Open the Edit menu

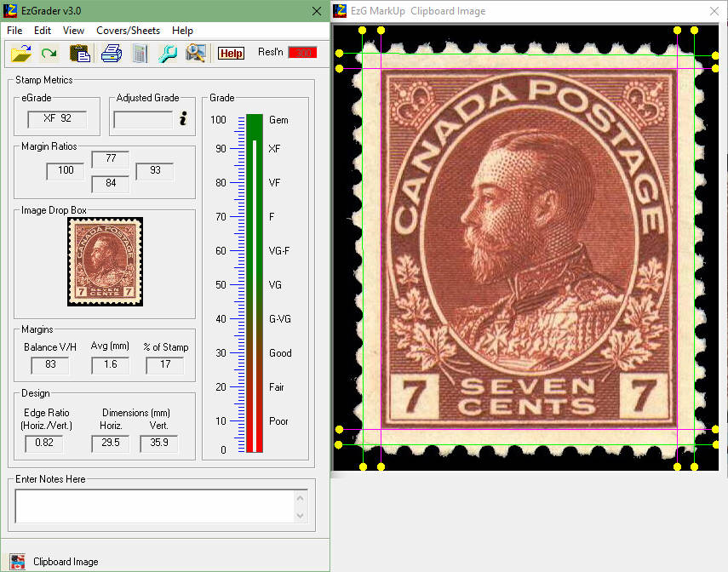pos(42,30)
